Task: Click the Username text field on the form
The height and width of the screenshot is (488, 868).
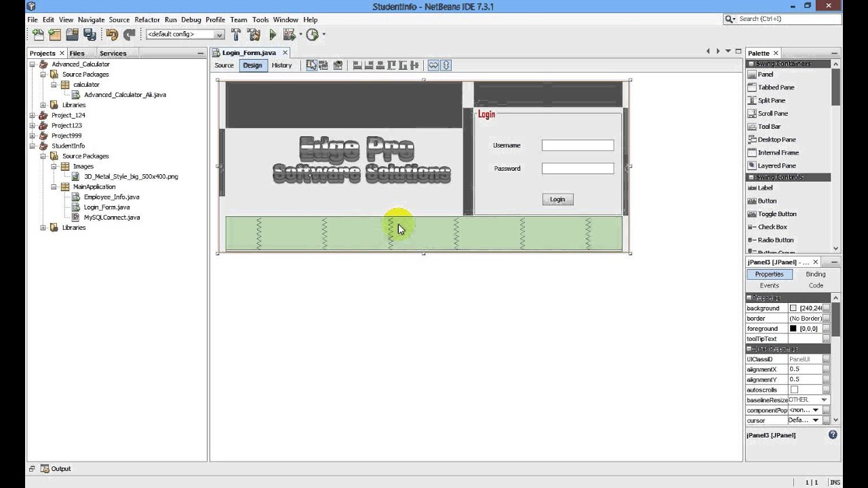Action: click(x=578, y=145)
